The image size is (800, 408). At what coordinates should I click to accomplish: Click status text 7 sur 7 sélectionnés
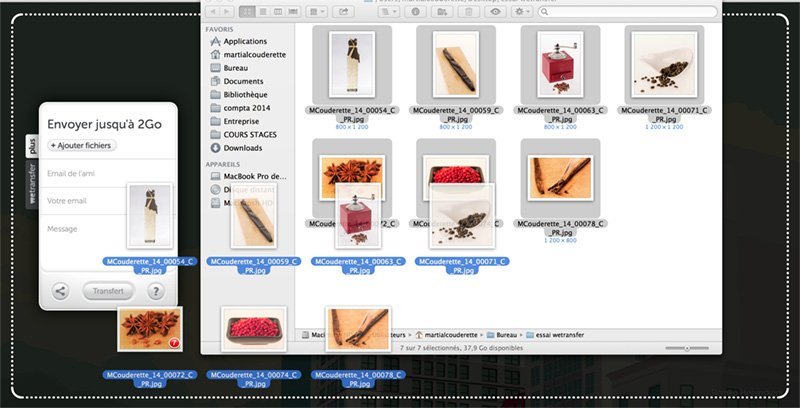[462, 348]
